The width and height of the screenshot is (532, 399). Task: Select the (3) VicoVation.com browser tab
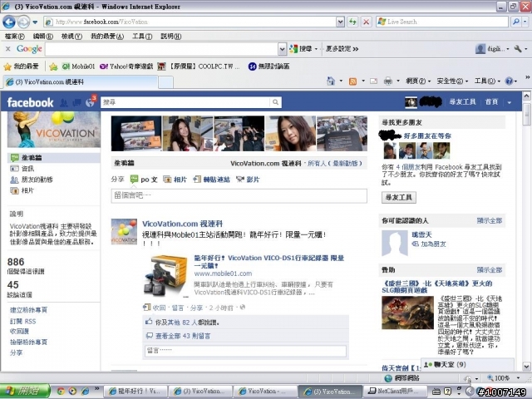(81, 81)
